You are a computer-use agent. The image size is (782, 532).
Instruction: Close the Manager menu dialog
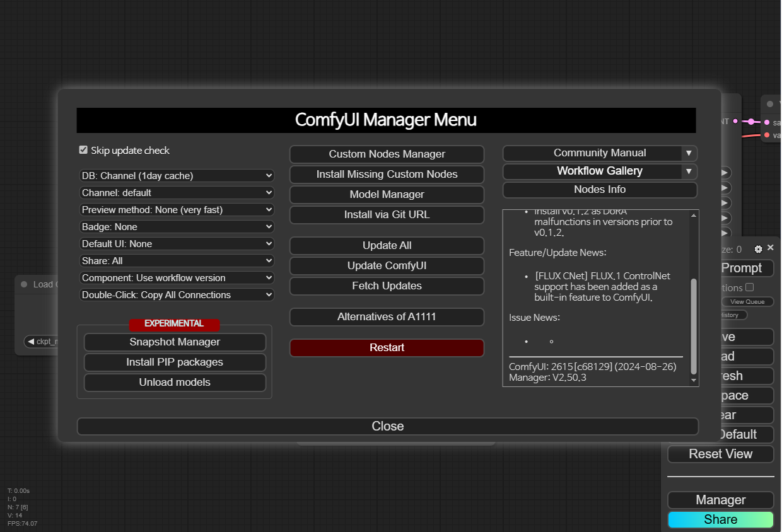[388, 427]
